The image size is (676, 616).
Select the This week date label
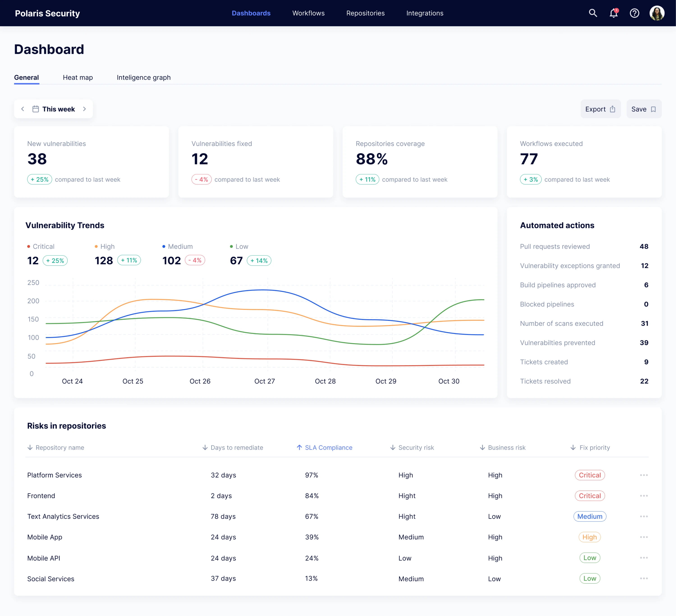point(58,109)
